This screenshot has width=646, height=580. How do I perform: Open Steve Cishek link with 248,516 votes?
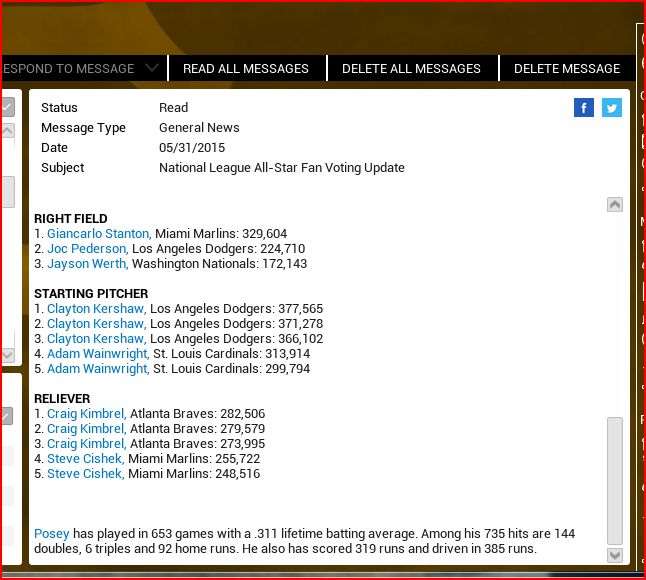tap(86, 474)
